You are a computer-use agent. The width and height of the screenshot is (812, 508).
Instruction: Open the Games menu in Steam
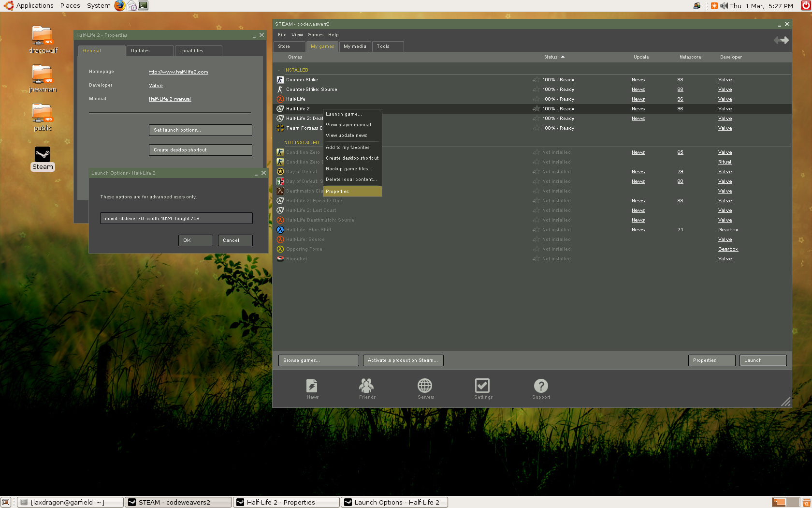(315, 34)
